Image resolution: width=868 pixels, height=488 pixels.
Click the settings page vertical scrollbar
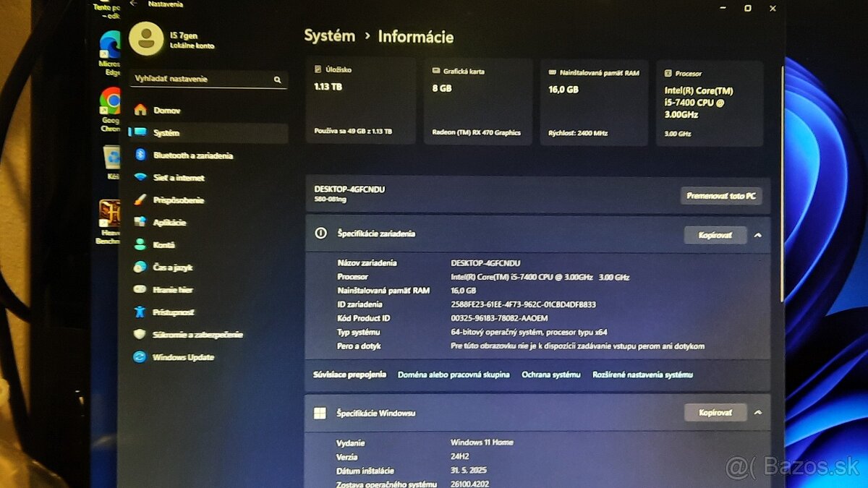click(781, 184)
